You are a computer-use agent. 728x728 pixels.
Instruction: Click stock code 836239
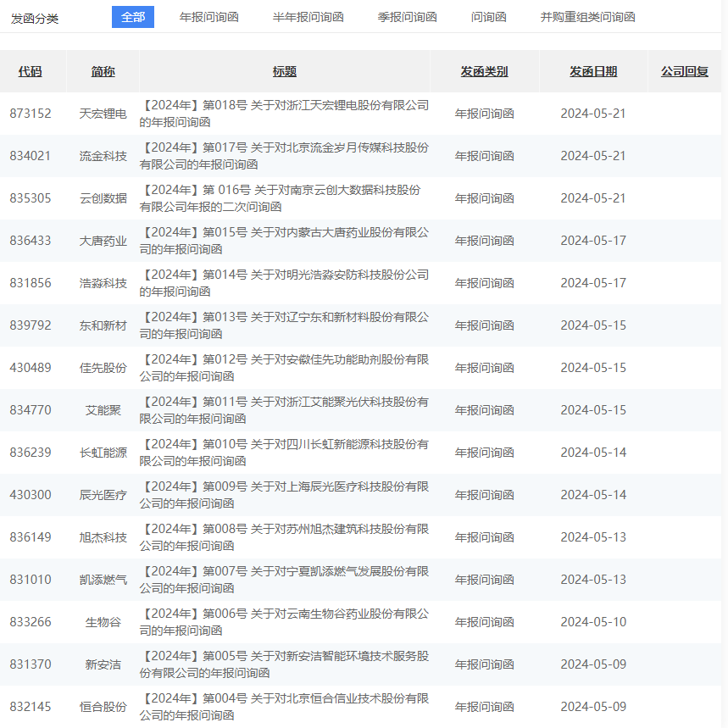pyautogui.click(x=31, y=453)
